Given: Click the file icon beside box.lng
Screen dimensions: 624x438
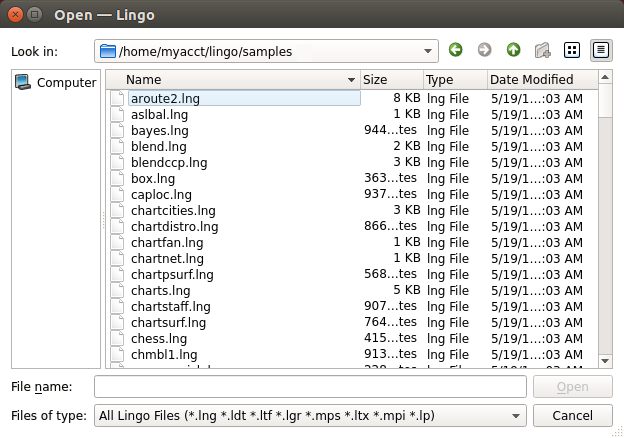Looking at the screenshot, I should point(117,178).
